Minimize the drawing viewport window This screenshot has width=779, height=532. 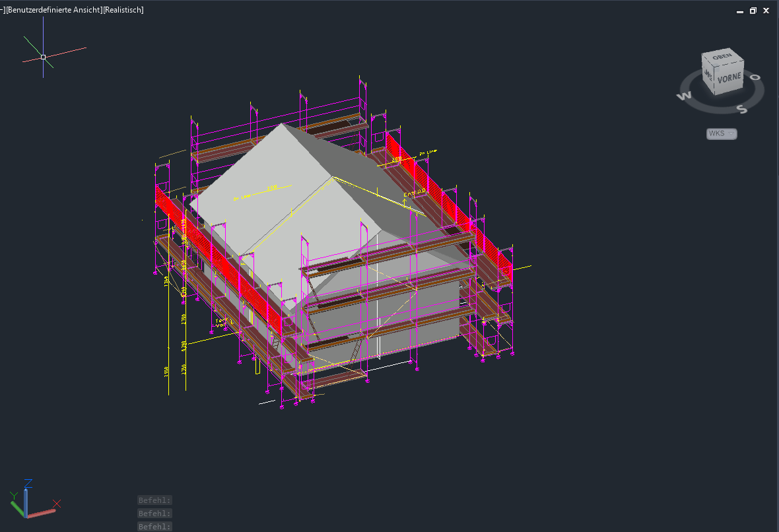pyautogui.click(x=739, y=11)
